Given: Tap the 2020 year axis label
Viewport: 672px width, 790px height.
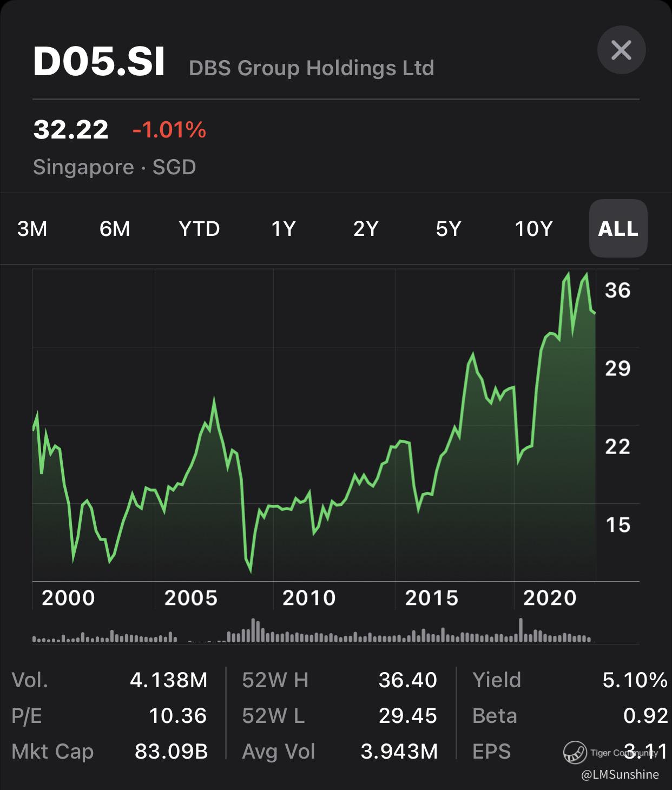Looking at the screenshot, I should 550,598.
